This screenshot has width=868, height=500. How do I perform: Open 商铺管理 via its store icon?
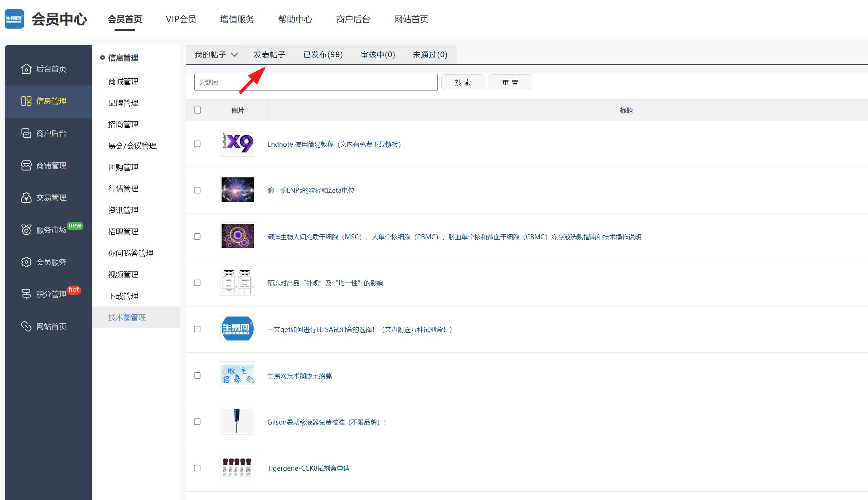point(26,165)
